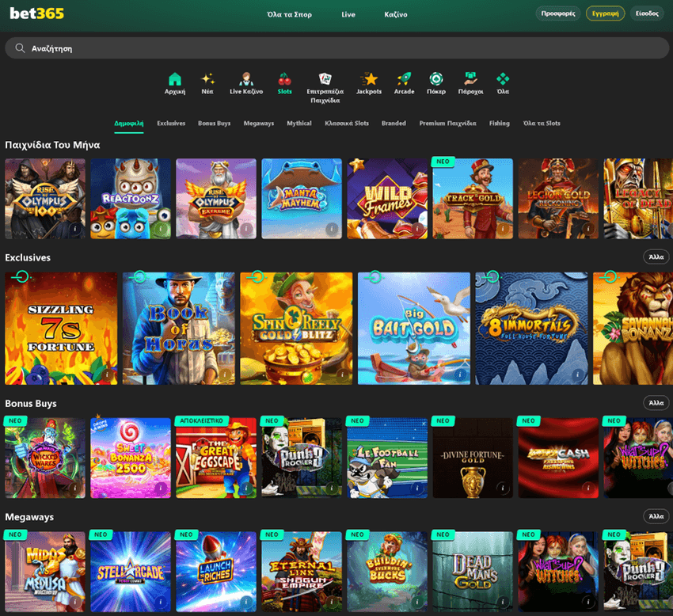Open the Book of Horus game
This screenshot has width=673, height=616.
point(179,329)
